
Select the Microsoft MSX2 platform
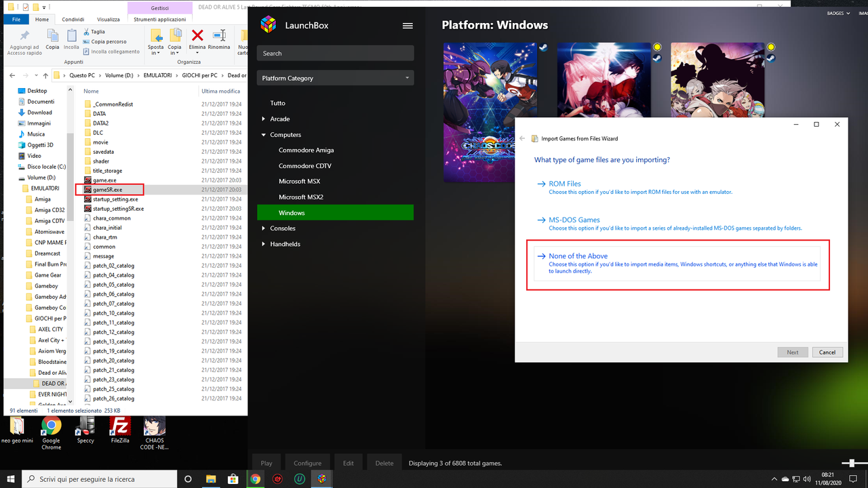pyautogui.click(x=301, y=197)
